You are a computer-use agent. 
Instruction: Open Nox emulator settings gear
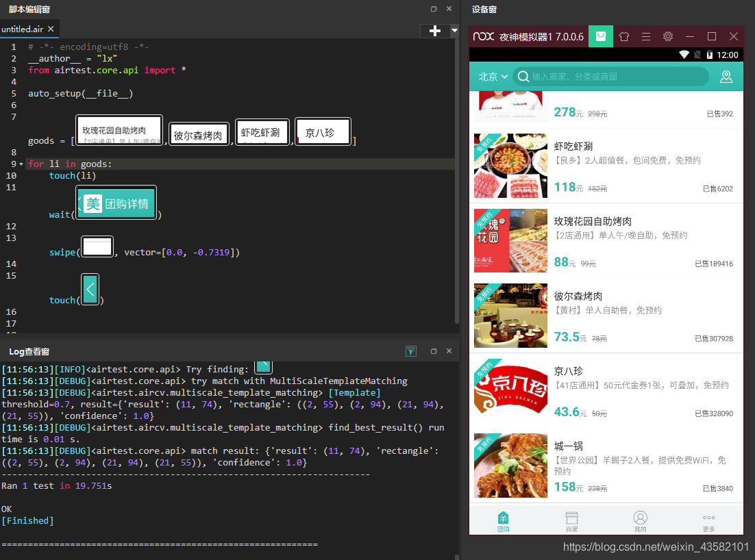tap(667, 36)
